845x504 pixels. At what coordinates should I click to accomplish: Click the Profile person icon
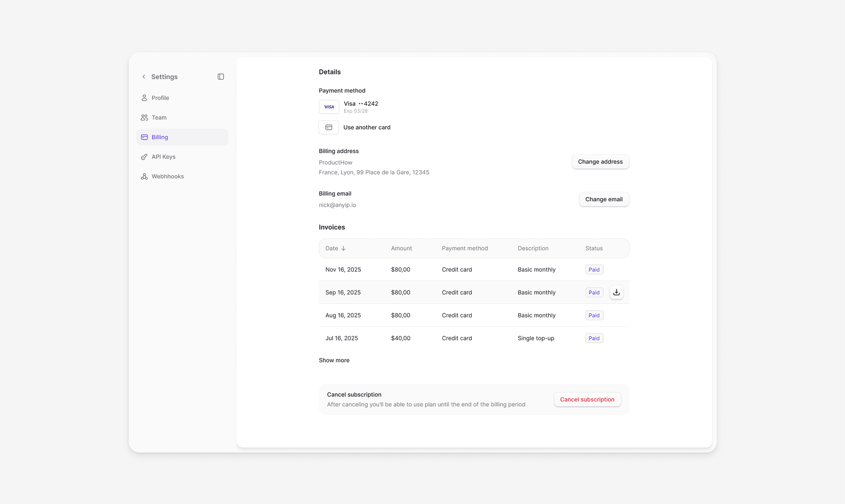pyautogui.click(x=144, y=98)
